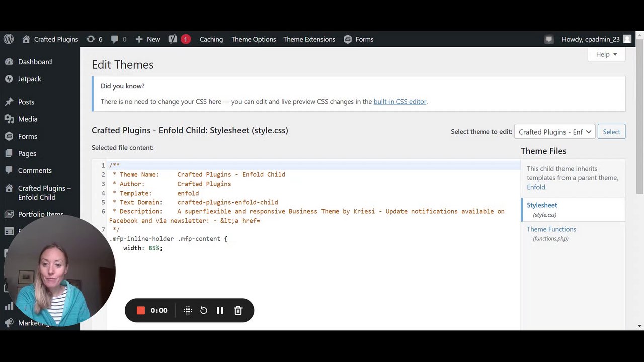Click the 'Crafted Plugins - Enfold Child: Stylesheet' heading

[x=190, y=130]
